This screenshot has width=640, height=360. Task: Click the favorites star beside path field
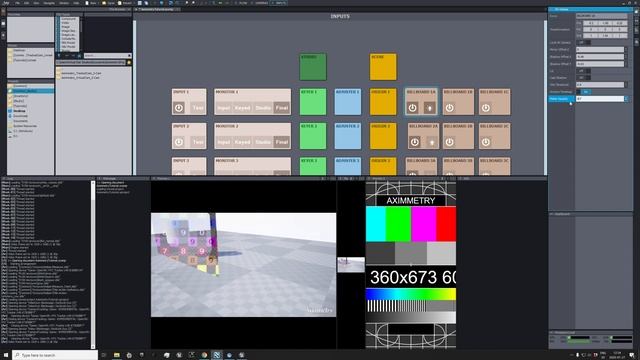click(129, 62)
